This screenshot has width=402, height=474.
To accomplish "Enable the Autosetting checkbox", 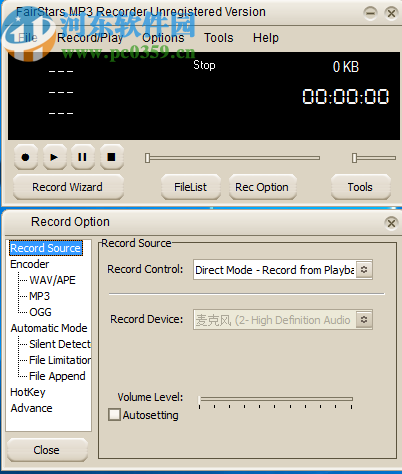I will coord(115,415).
